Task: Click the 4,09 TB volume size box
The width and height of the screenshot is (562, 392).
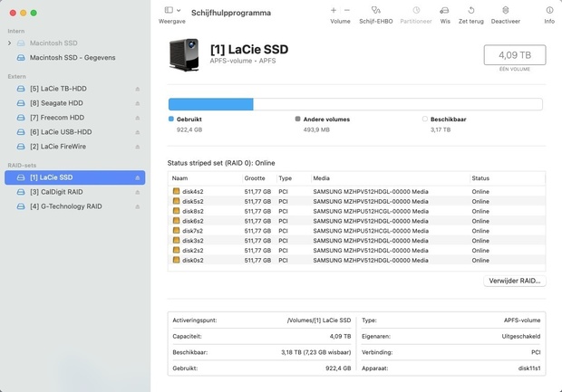Action: pos(515,55)
